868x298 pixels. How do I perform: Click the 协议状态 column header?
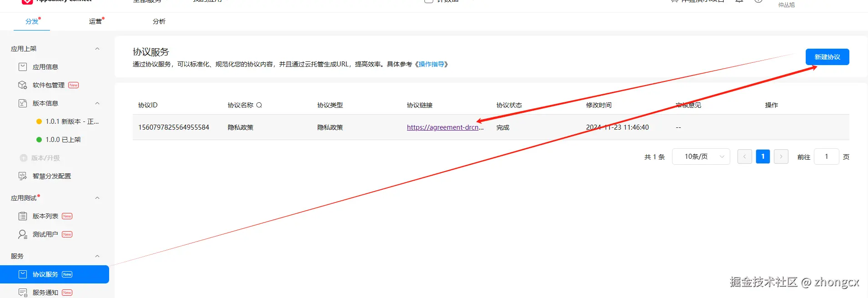pos(509,105)
